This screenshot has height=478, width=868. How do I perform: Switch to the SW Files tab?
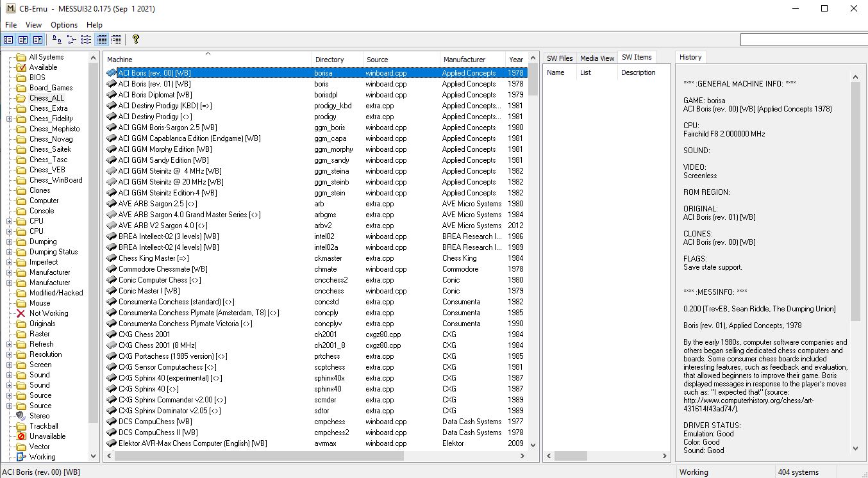coord(560,58)
